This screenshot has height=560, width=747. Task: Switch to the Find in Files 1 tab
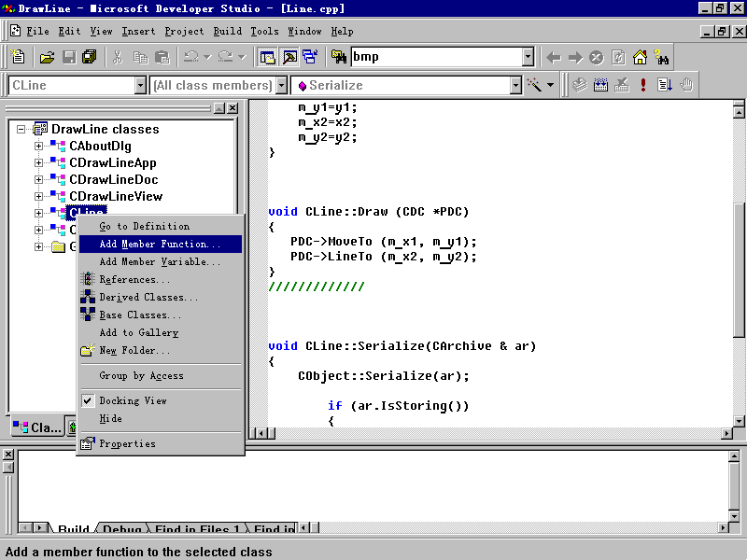point(197,528)
